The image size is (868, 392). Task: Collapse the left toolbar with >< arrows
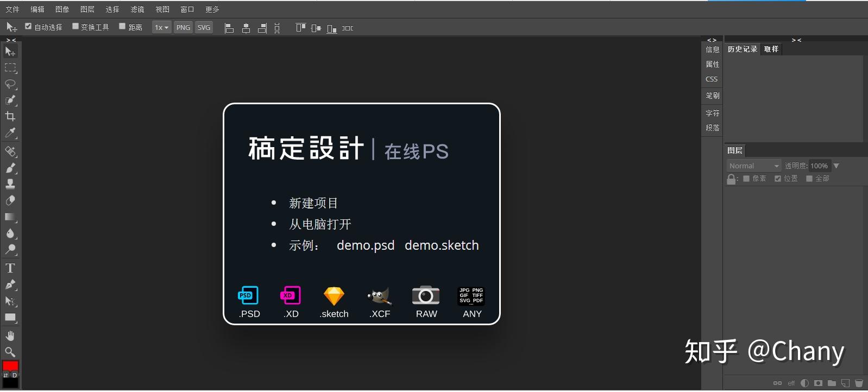11,40
